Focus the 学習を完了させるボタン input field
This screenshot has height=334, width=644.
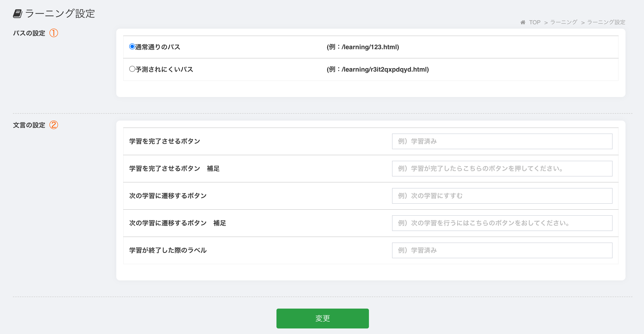tap(502, 141)
